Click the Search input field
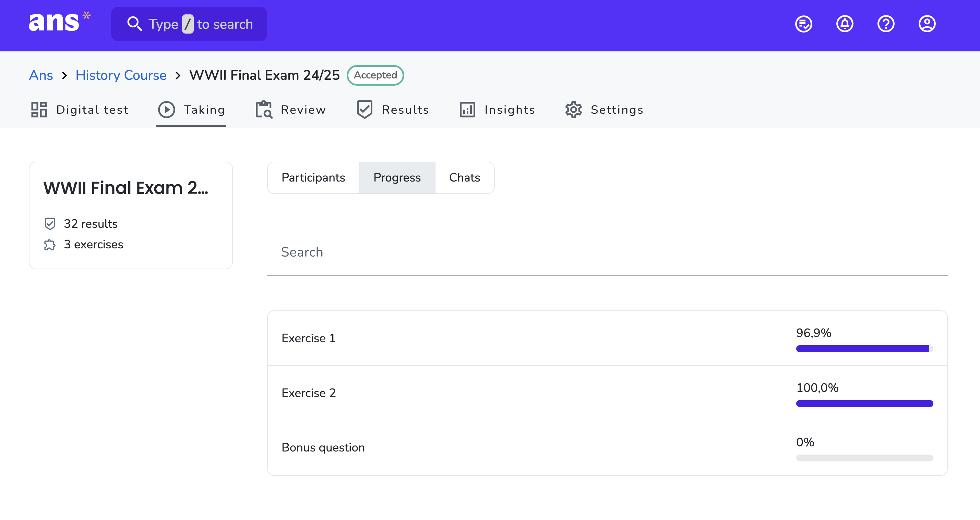The height and width of the screenshot is (520, 980). tap(607, 252)
